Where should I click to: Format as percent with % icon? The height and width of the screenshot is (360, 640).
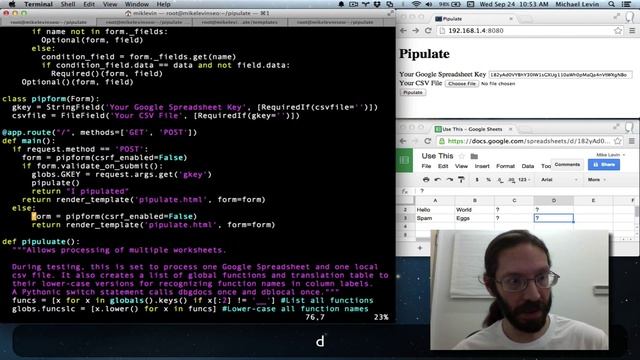tap(488, 180)
